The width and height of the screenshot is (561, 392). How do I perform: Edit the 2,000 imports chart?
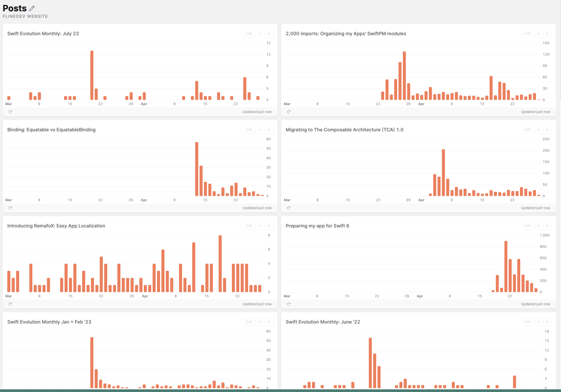(x=528, y=33)
